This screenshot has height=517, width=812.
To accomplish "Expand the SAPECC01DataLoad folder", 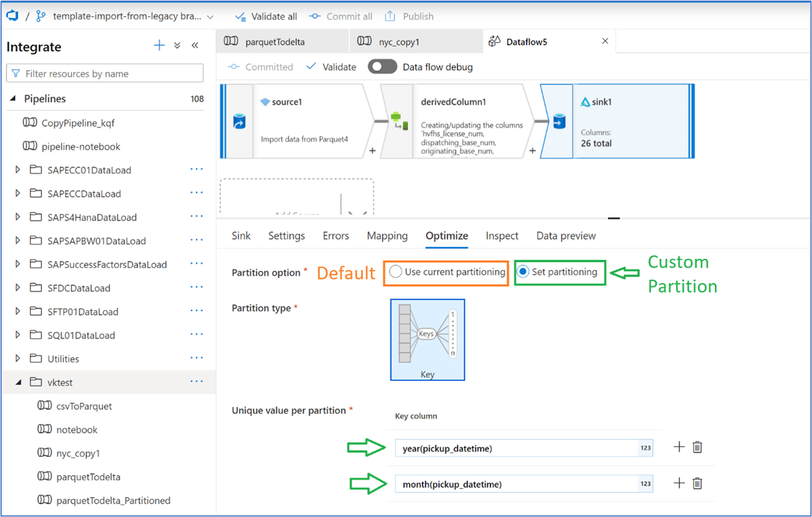I will point(17,169).
